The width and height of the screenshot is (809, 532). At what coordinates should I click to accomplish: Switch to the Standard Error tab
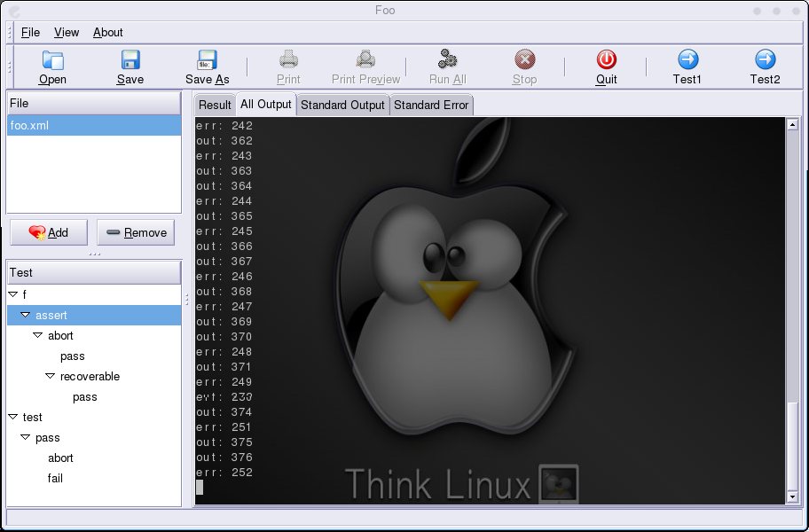(x=431, y=106)
